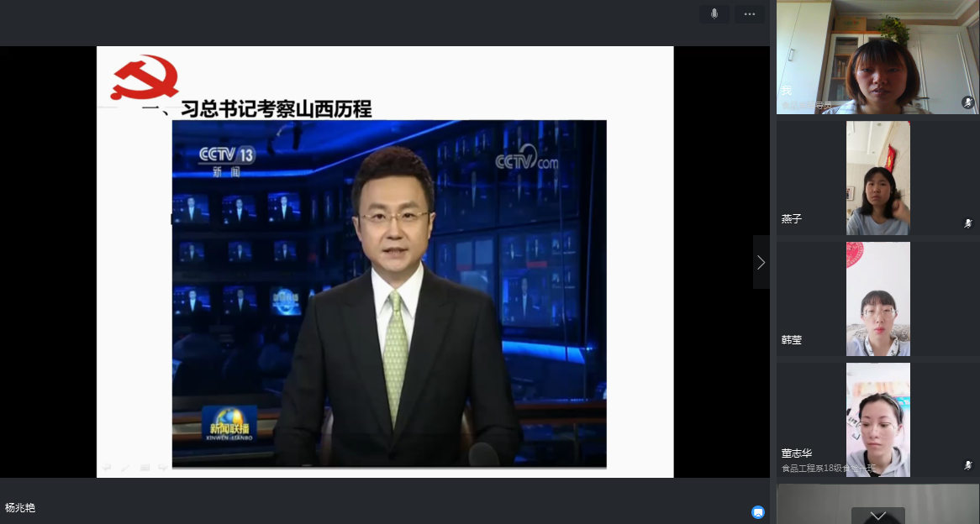Viewport: 980px width, 524px height.
Task: Click the previous slide arrow on slideshow
Action: 107,468
